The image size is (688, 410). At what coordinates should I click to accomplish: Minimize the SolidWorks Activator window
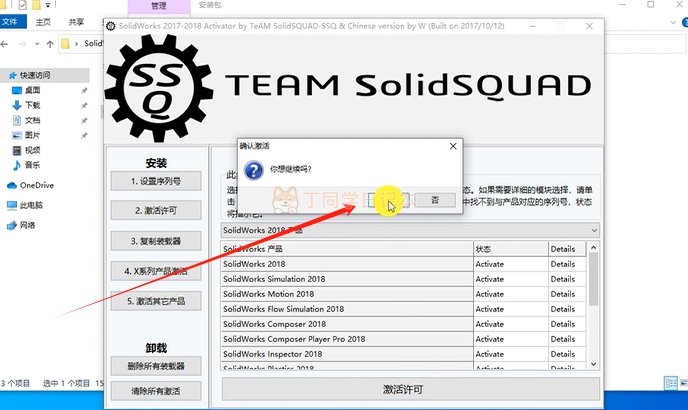click(532, 26)
